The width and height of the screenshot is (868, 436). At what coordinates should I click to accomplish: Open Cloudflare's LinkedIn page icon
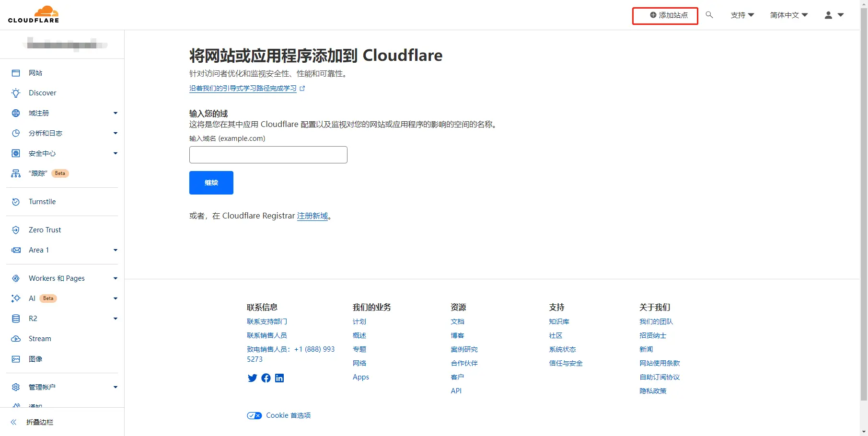(279, 378)
